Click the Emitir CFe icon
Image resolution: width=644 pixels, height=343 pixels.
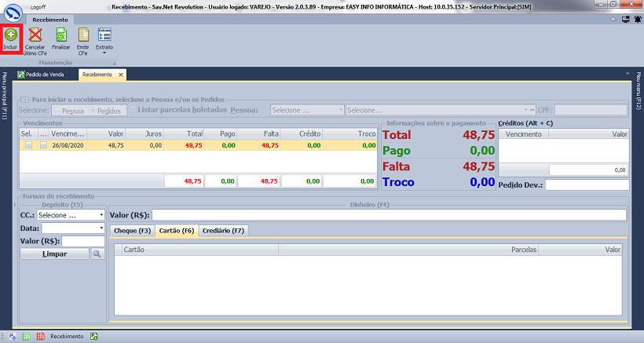pos(83,39)
